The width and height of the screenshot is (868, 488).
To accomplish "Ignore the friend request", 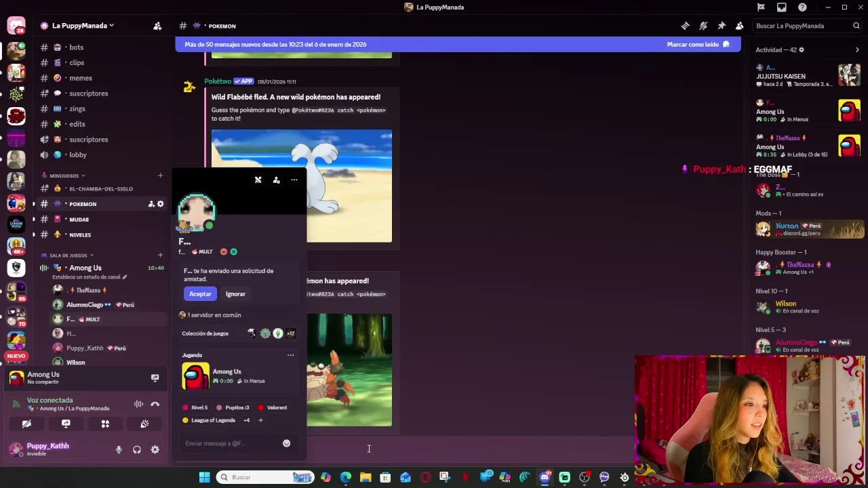I will [235, 294].
